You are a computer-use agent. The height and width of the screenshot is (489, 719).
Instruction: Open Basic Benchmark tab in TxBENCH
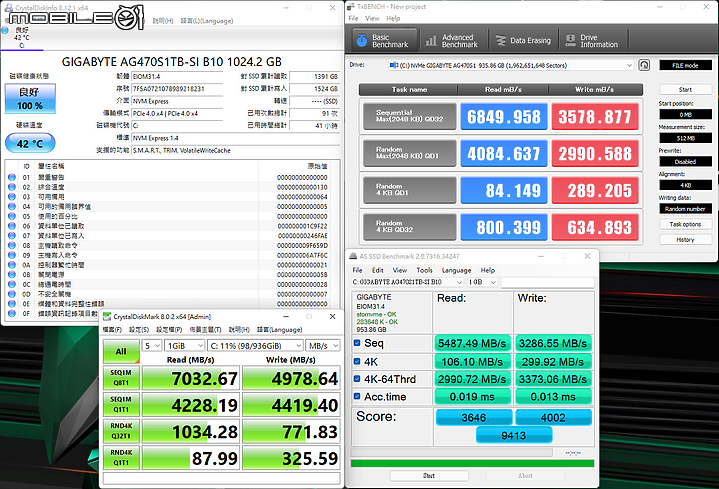click(385, 40)
